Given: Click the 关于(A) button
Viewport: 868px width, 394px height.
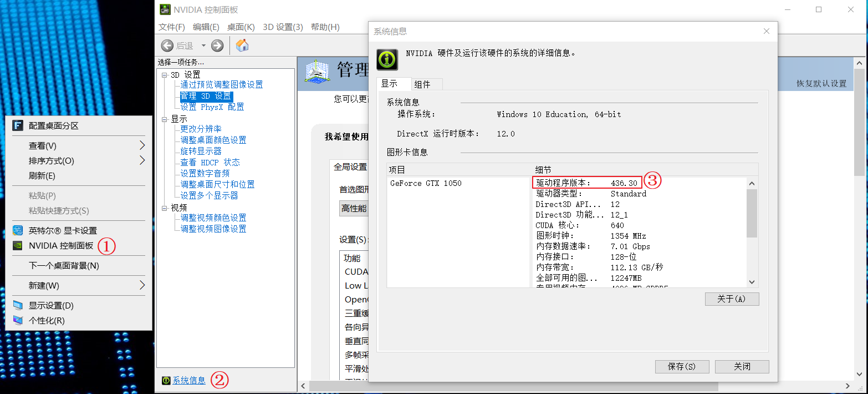Looking at the screenshot, I should coord(732,299).
